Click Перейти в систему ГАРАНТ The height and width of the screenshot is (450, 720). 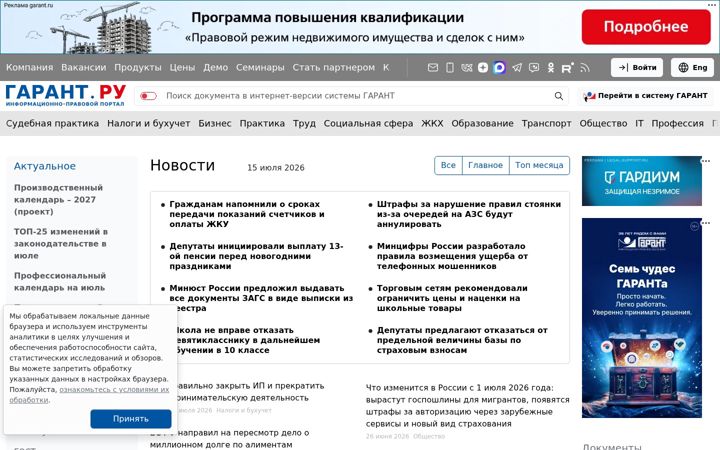pos(646,96)
